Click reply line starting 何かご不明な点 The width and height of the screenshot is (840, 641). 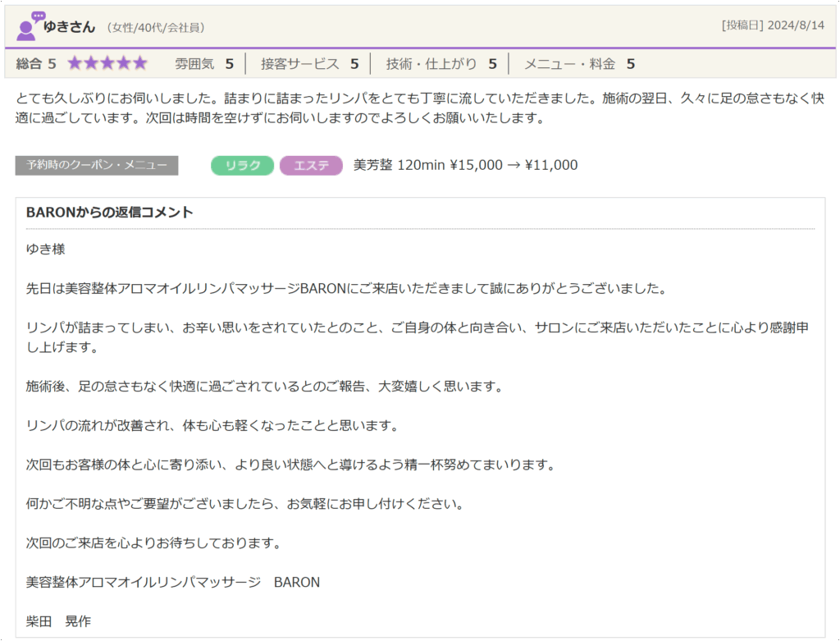tap(245, 504)
